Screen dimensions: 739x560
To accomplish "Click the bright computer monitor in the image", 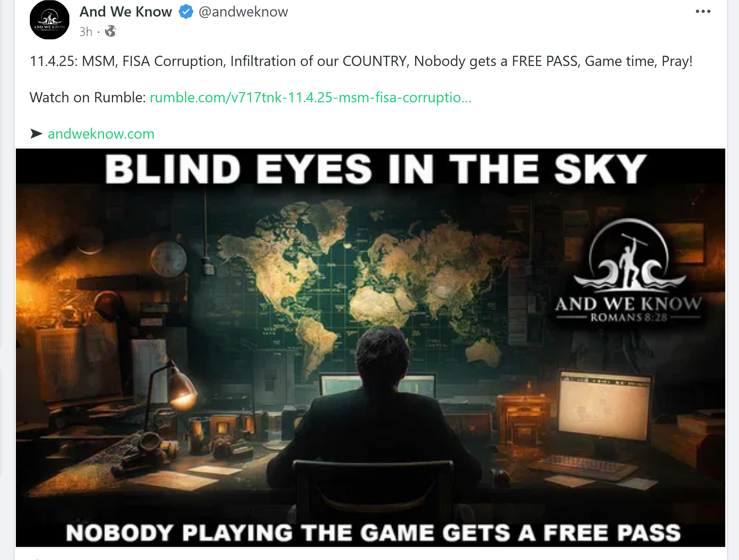I will (605, 406).
